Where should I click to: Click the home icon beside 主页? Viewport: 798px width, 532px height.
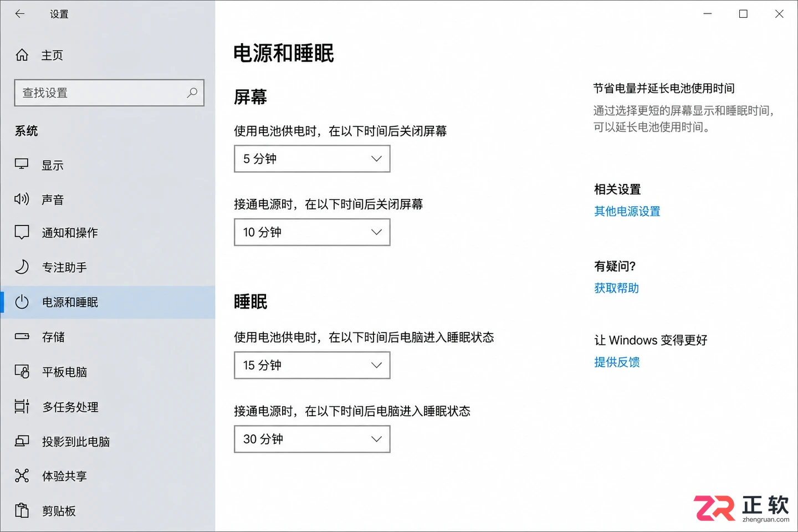click(22, 55)
